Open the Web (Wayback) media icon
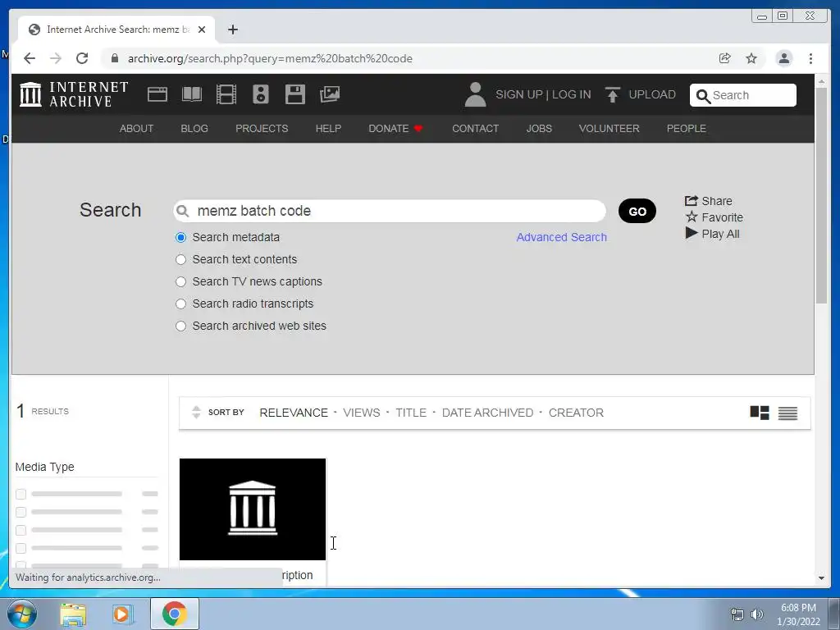840x630 pixels. tap(157, 95)
